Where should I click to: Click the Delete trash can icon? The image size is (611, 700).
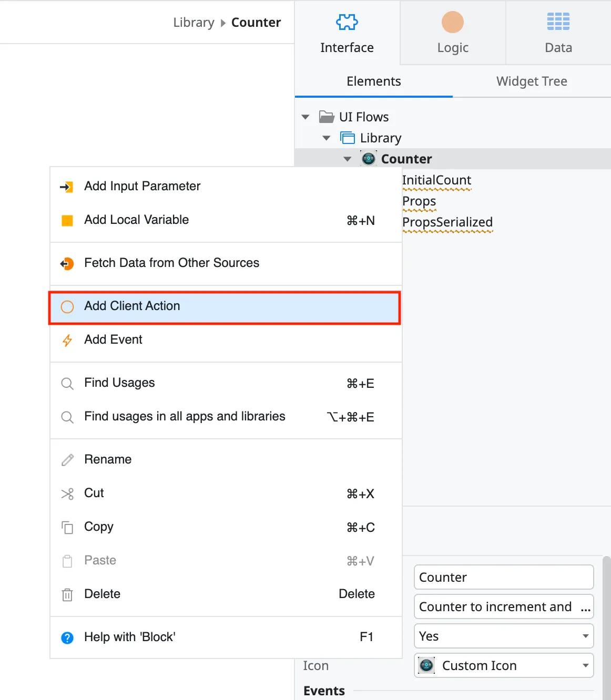[67, 594]
